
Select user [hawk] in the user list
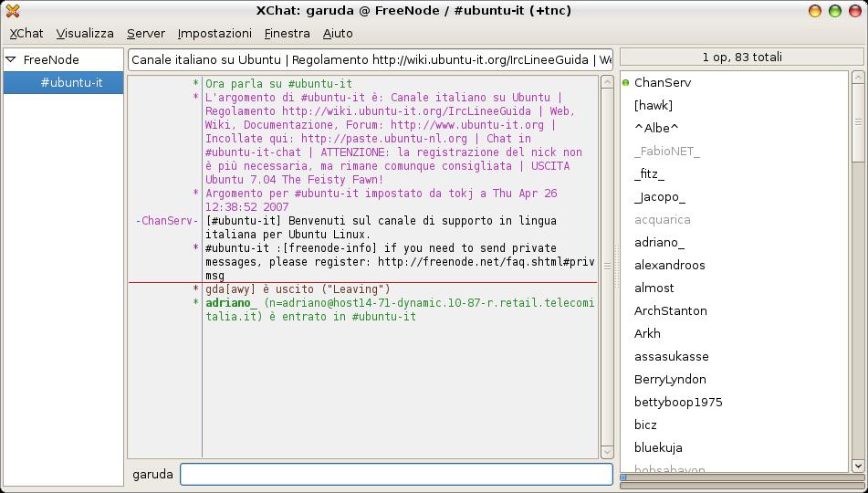tap(653, 106)
